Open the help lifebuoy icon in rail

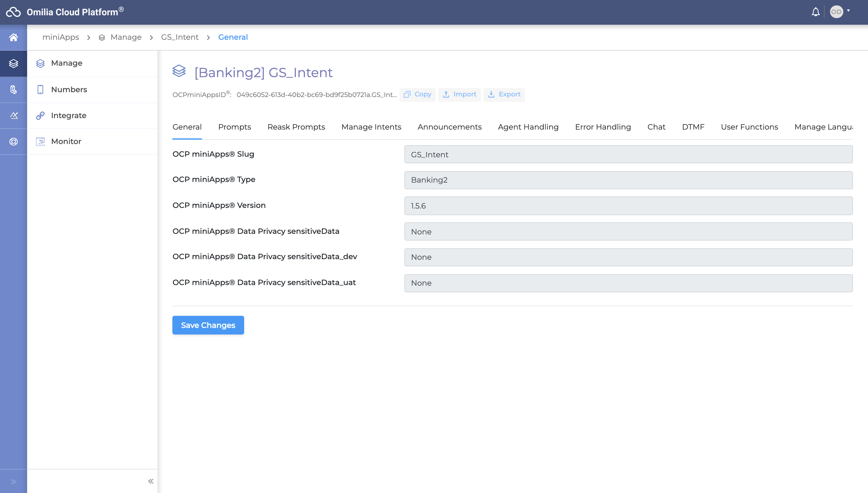click(14, 142)
